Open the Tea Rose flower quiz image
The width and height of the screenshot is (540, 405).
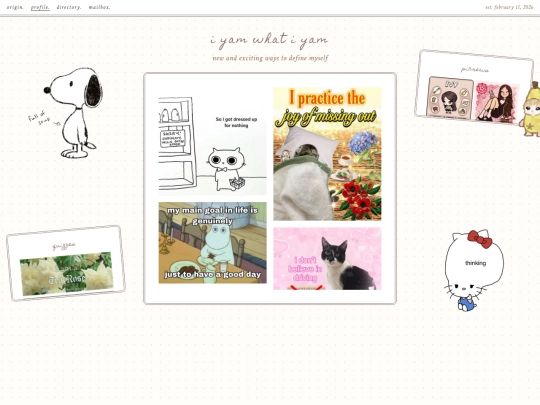tap(67, 274)
